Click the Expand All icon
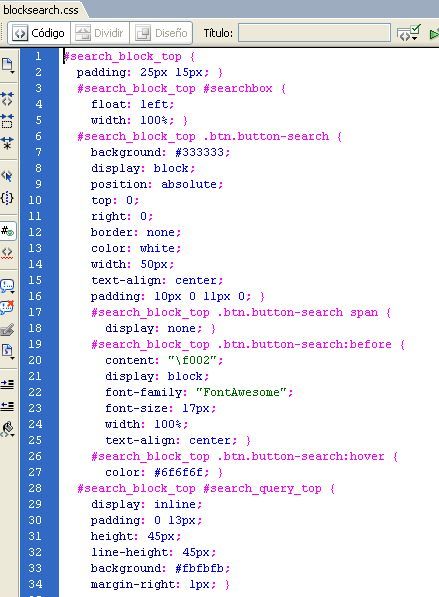This screenshot has height=597, width=439. pos(8,143)
